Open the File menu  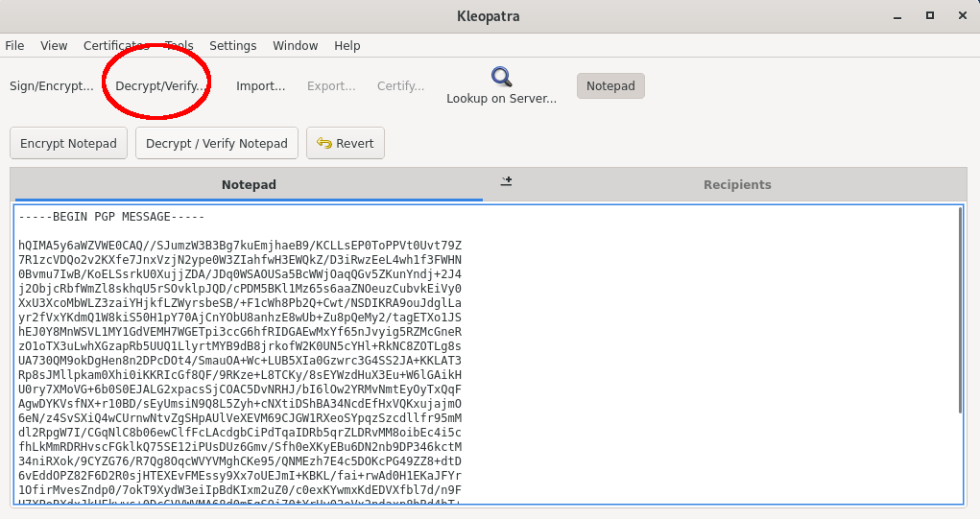[14, 46]
